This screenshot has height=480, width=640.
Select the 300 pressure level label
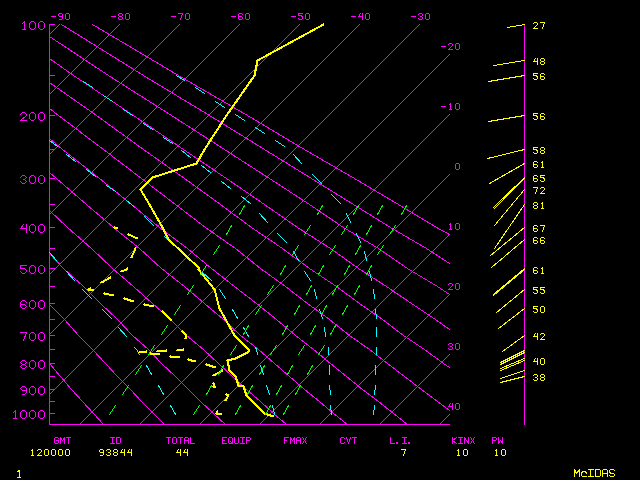pyautogui.click(x=33, y=180)
